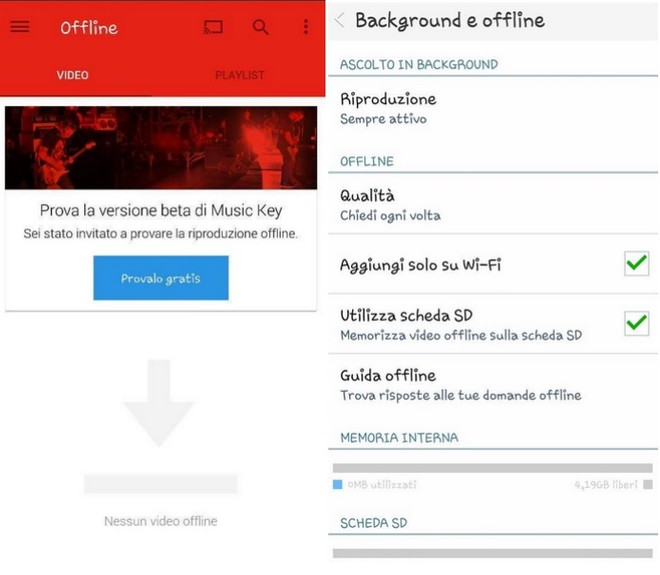Screen dimensions: 660x575
Task: Click the internal memory usage bar
Action: coord(492,468)
